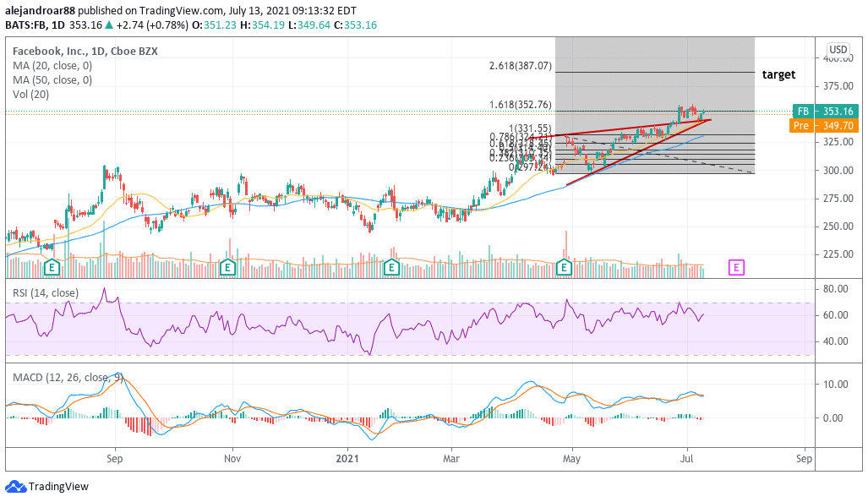Select the MACD (12, 26, close, 9) legend
868x502 pixels.
(x=68, y=378)
